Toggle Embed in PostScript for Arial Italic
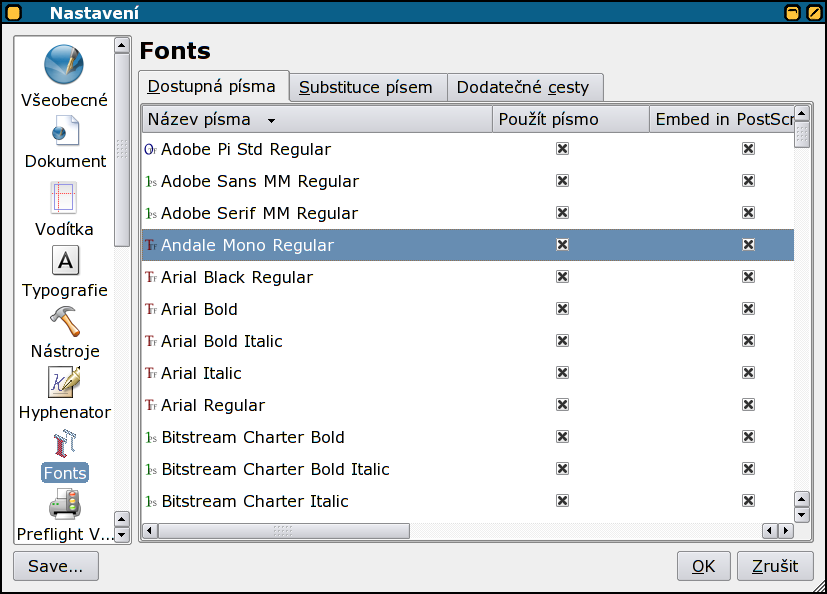The image size is (827, 594). tap(748, 373)
